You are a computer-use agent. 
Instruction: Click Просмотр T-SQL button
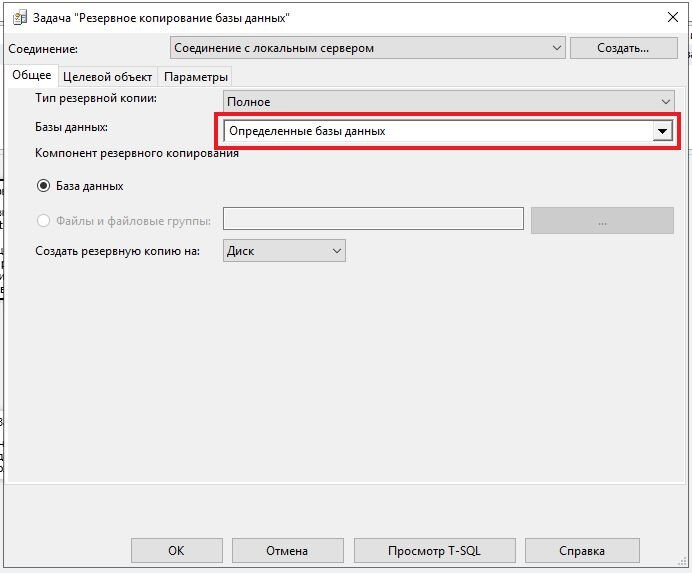click(x=434, y=550)
